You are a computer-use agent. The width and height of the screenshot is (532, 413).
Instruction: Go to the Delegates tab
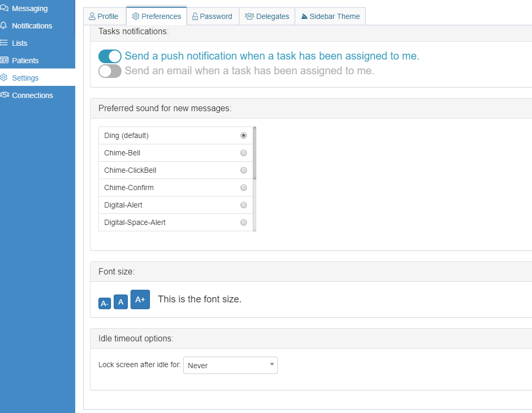pos(267,16)
